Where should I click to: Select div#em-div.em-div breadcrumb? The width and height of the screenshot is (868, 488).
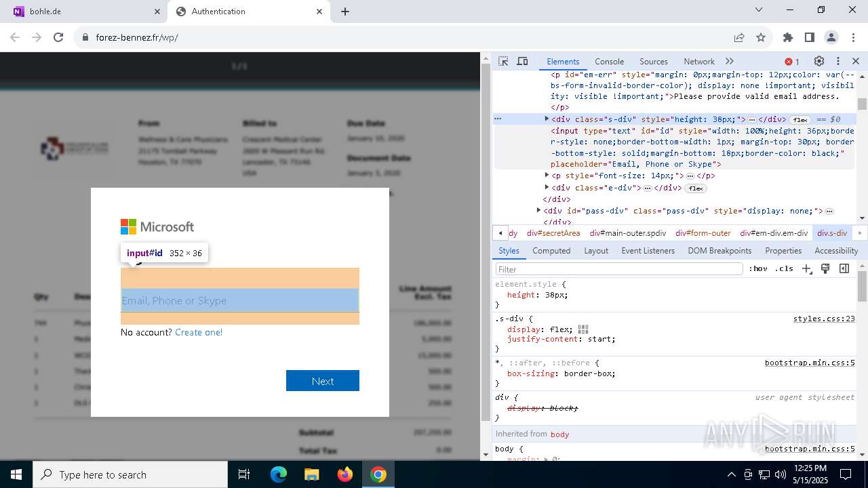point(774,233)
